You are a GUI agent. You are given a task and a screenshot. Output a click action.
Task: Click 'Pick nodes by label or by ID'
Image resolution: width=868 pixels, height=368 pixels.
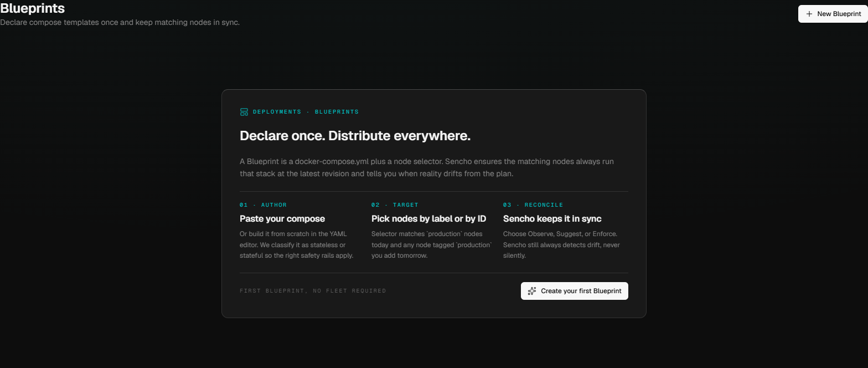(x=428, y=219)
